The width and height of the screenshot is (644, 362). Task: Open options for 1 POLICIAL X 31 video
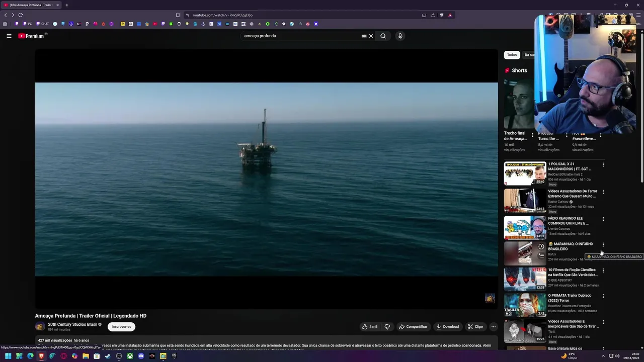(603, 165)
